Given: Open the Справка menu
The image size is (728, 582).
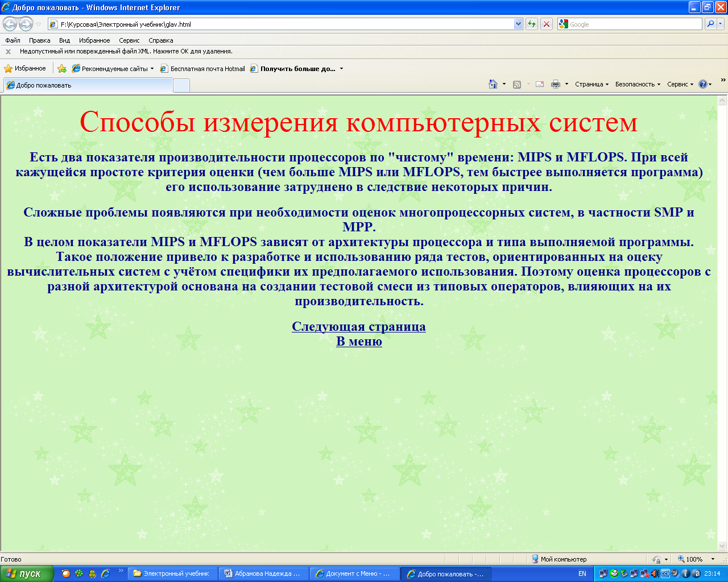Looking at the screenshot, I should point(161,40).
